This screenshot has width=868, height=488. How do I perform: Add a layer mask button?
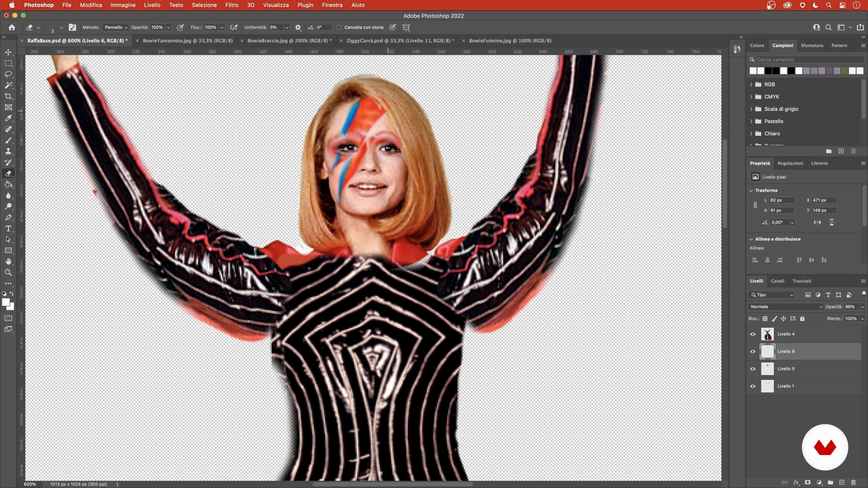808,482
